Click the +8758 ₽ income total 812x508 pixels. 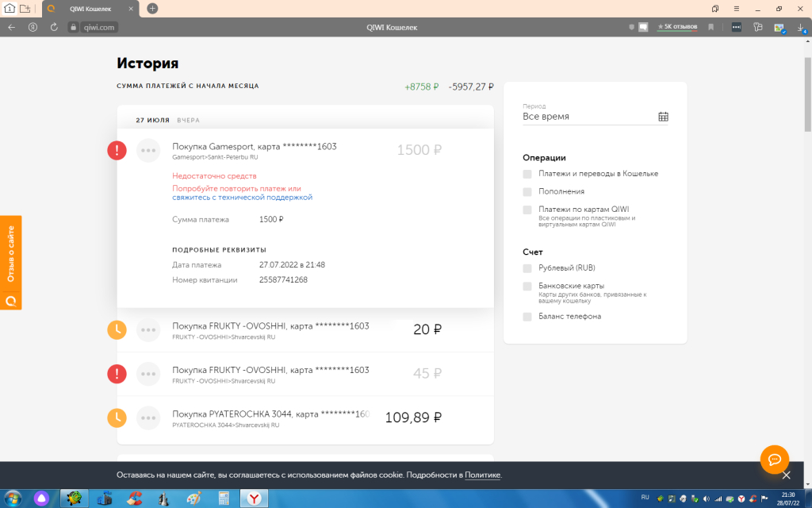pyautogui.click(x=422, y=87)
